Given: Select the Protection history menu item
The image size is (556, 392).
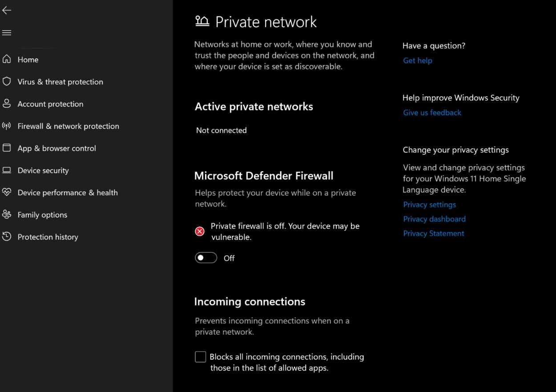Looking at the screenshot, I should click(x=48, y=237).
